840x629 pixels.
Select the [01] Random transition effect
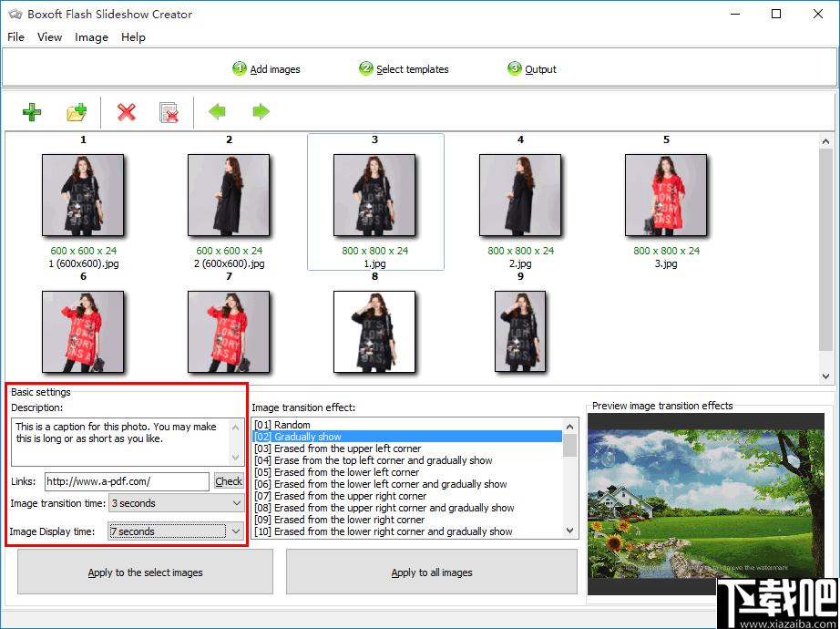pyautogui.click(x=407, y=425)
